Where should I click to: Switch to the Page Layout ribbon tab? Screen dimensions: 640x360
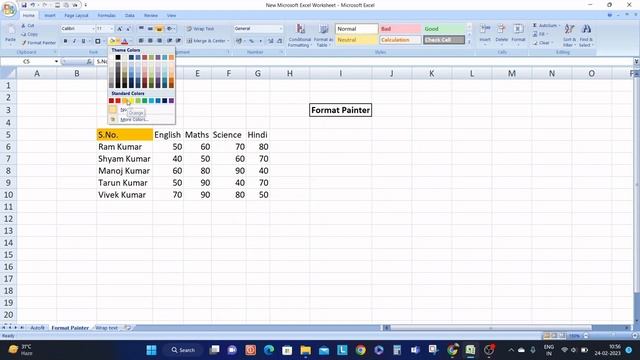tap(76, 16)
